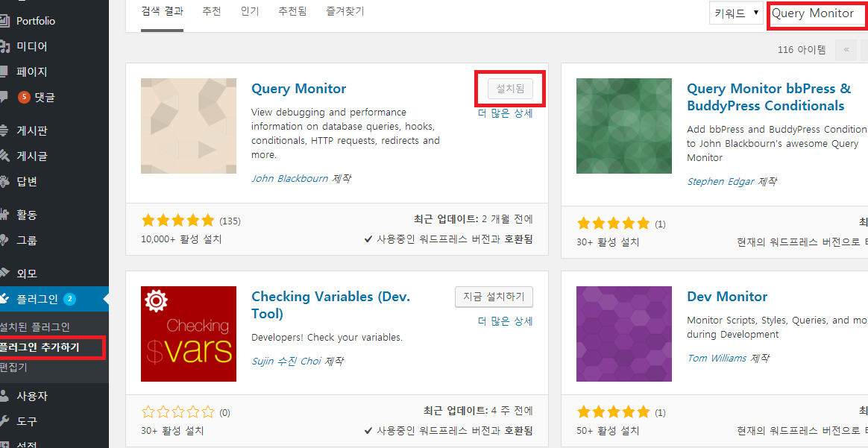Click the purple Dev Monitor thumbnail
The width and height of the screenshot is (868, 448).
pyautogui.click(x=624, y=333)
